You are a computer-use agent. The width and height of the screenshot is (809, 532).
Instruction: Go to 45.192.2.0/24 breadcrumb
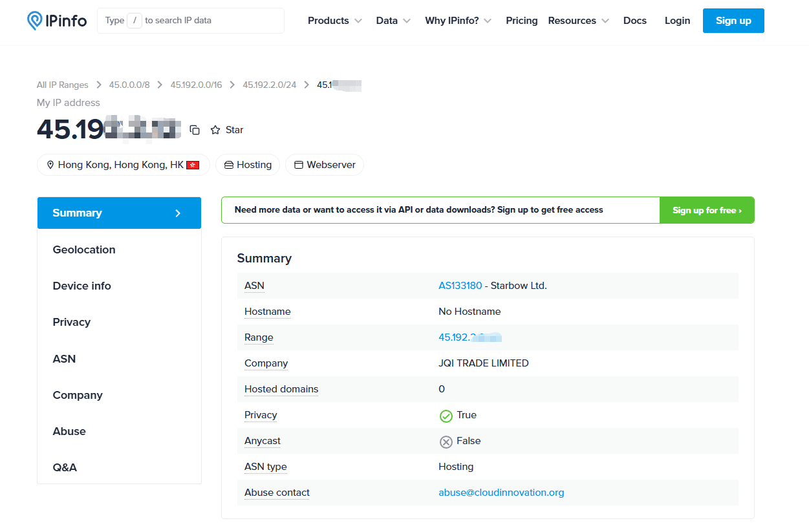click(x=269, y=85)
